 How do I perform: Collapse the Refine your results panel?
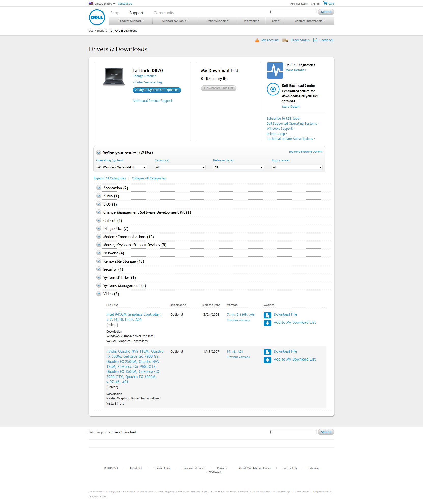point(99,153)
